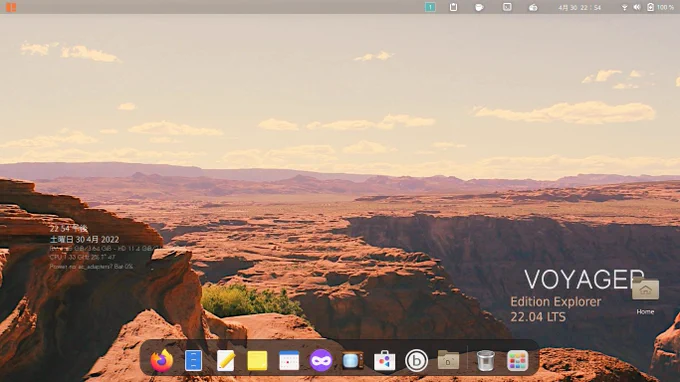Select the Home folder desktop icon
The image size is (680, 382).
(645, 289)
